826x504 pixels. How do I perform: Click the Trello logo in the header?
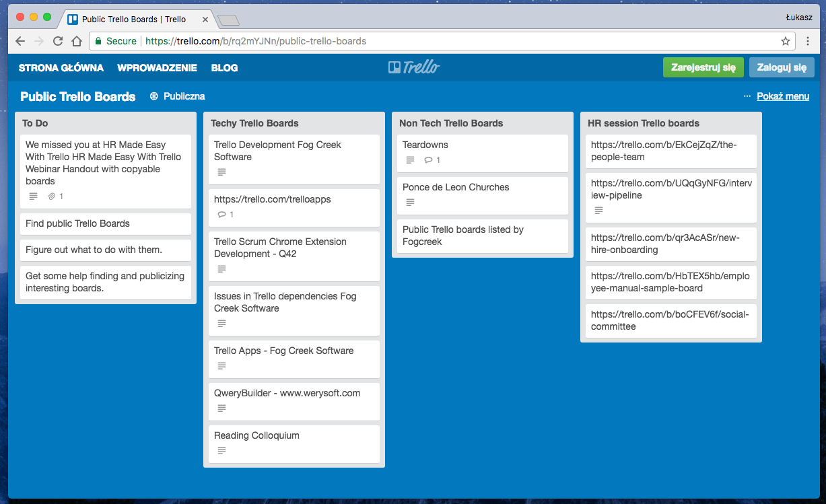click(413, 67)
